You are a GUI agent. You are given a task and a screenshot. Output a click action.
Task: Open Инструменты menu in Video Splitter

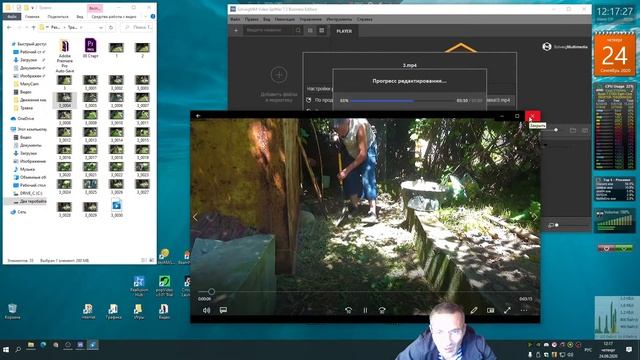coord(339,19)
